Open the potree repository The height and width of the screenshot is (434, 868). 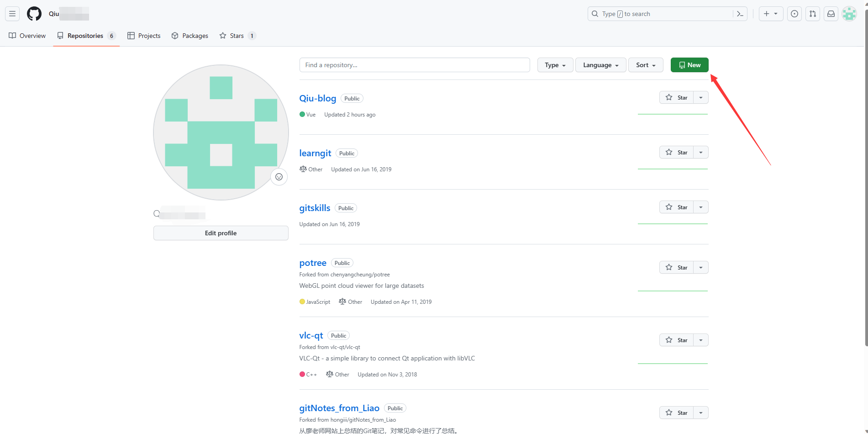(313, 263)
